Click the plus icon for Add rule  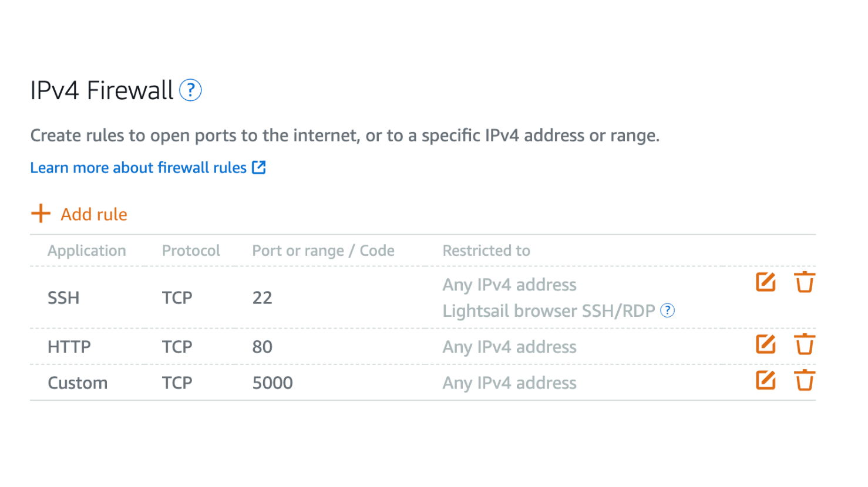point(41,214)
